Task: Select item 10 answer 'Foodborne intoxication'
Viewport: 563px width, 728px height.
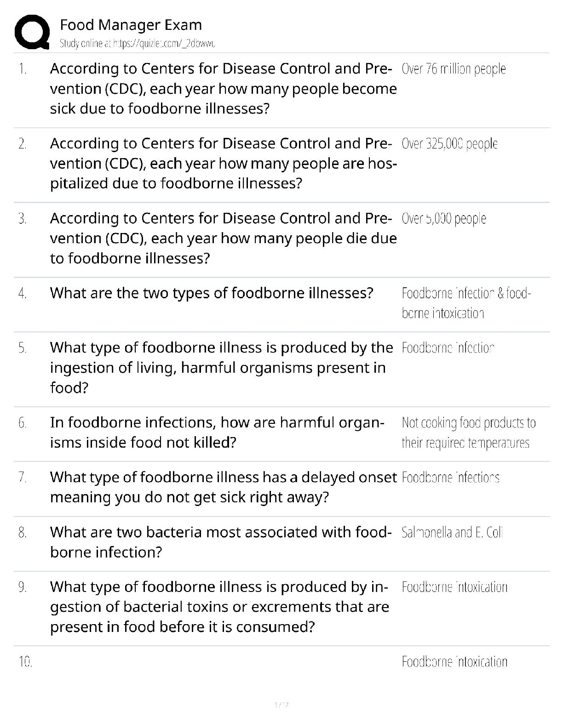Action: 454,662
